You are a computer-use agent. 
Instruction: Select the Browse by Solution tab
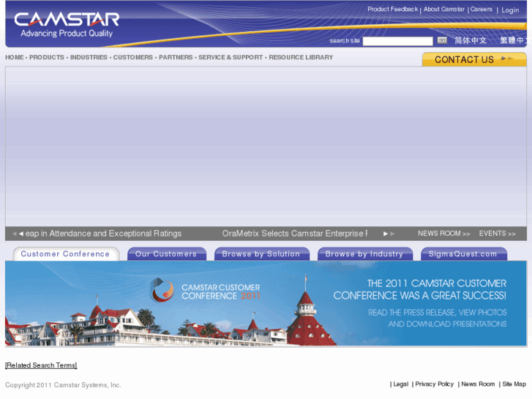(261, 254)
